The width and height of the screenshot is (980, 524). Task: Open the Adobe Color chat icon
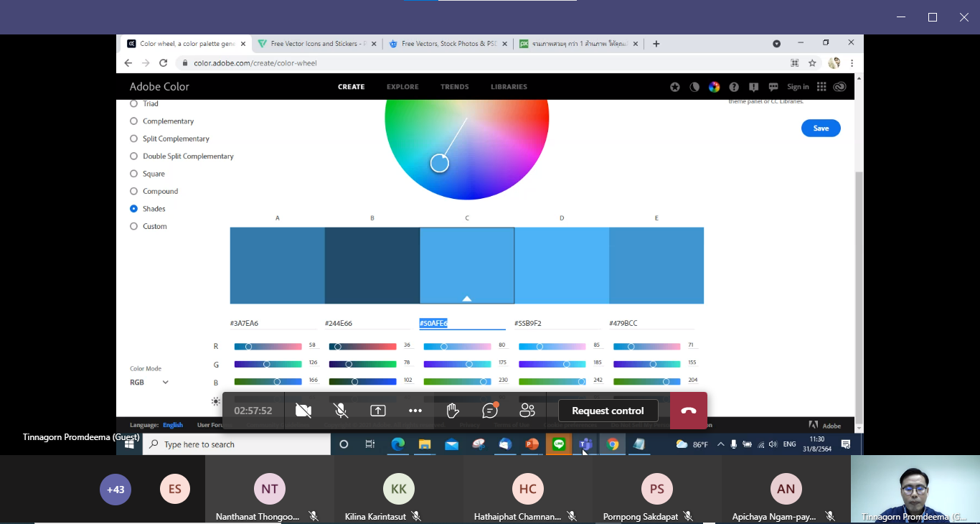tap(773, 87)
